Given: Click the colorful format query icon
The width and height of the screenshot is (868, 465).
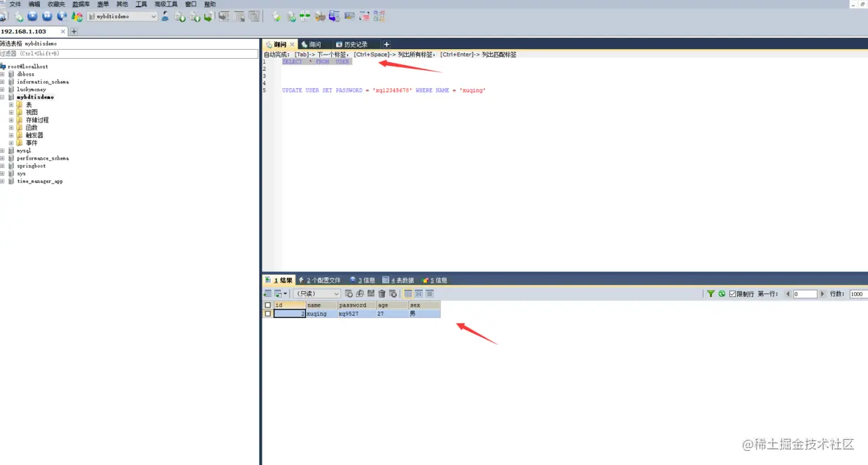Looking at the screenshot, I should 76,16.
